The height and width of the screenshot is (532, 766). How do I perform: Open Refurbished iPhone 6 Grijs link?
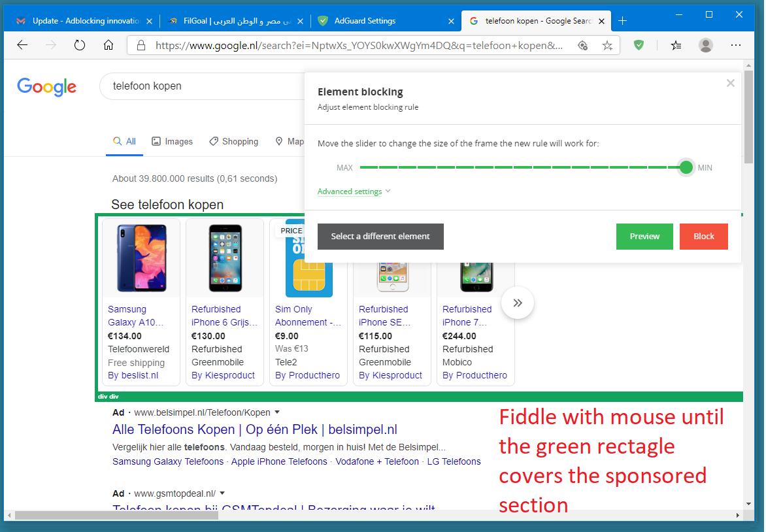(x=224, y=316)
